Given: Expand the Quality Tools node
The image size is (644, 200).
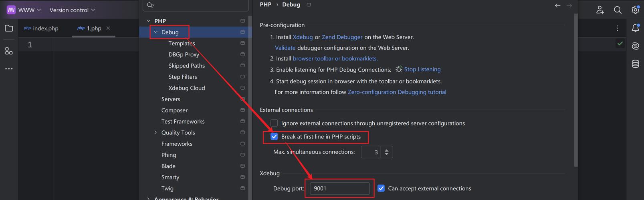Looking at the screenshot, I should [155, 132].
